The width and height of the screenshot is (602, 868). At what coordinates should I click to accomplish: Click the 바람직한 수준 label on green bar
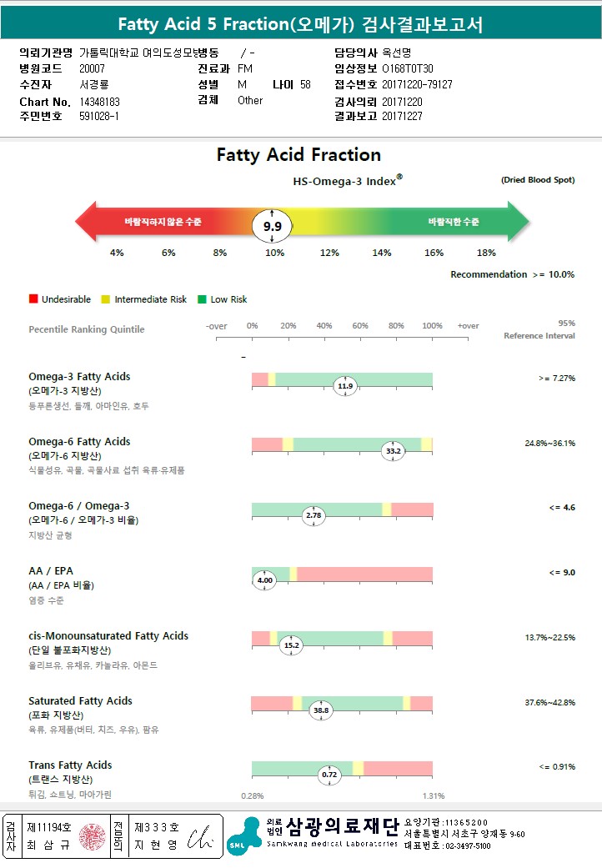click(454, 222)
